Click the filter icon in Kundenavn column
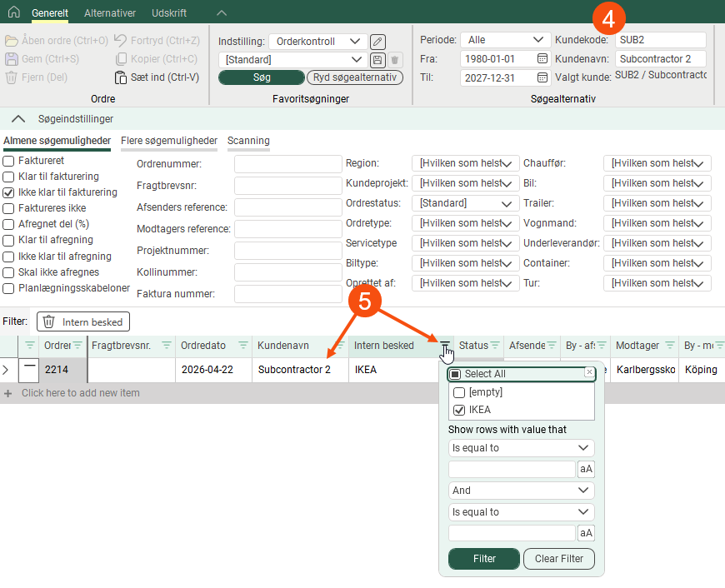This screenshot has height=588, width=725. [340, 346]
